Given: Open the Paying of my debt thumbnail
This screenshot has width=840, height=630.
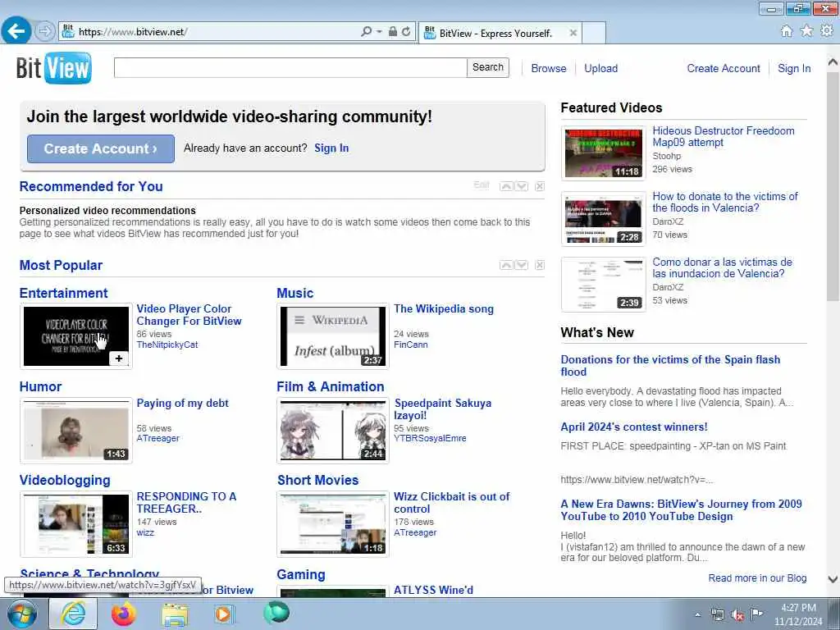Looking at the screenshot, I should [76, 430].
